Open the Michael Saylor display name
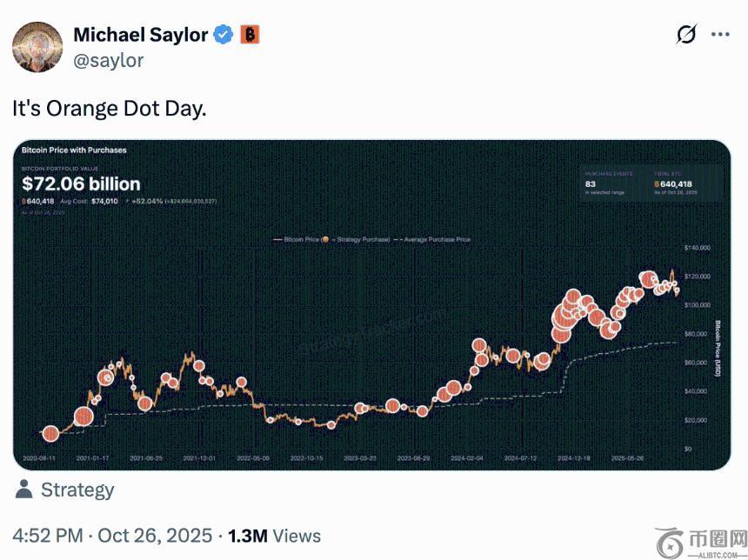The width and height of the screenshot is (748, 560). point(140,35)
